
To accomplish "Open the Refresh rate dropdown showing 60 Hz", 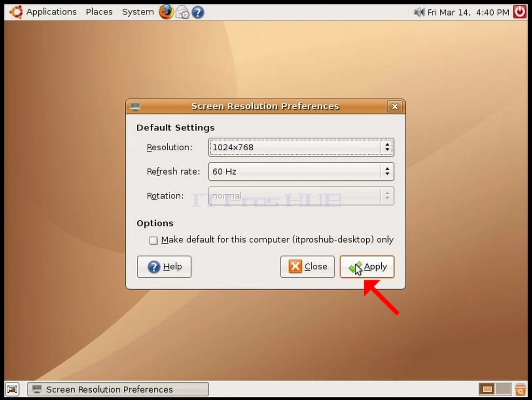I will (x=301, y=172).
